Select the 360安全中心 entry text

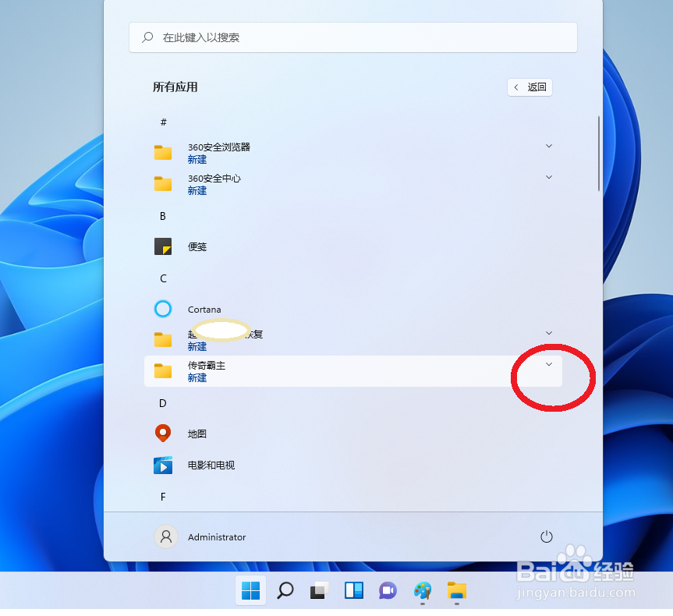coord(214,179)
